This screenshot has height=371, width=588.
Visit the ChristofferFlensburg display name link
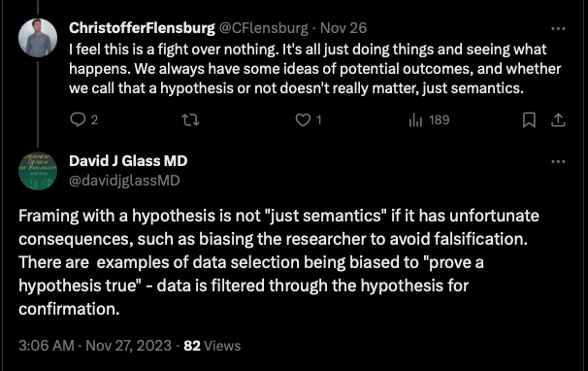click(142, 28)
